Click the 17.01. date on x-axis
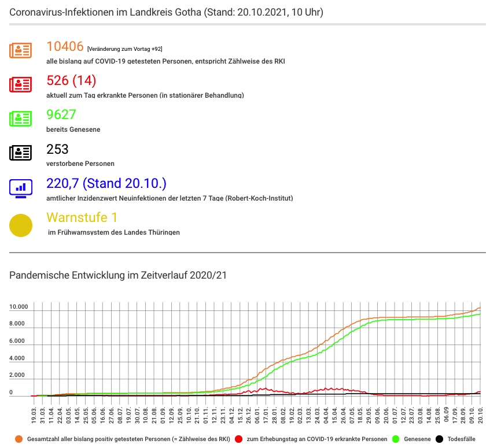The width and height of the screenshot is (490, 448). pyautogui.click(x=266, y=415)
